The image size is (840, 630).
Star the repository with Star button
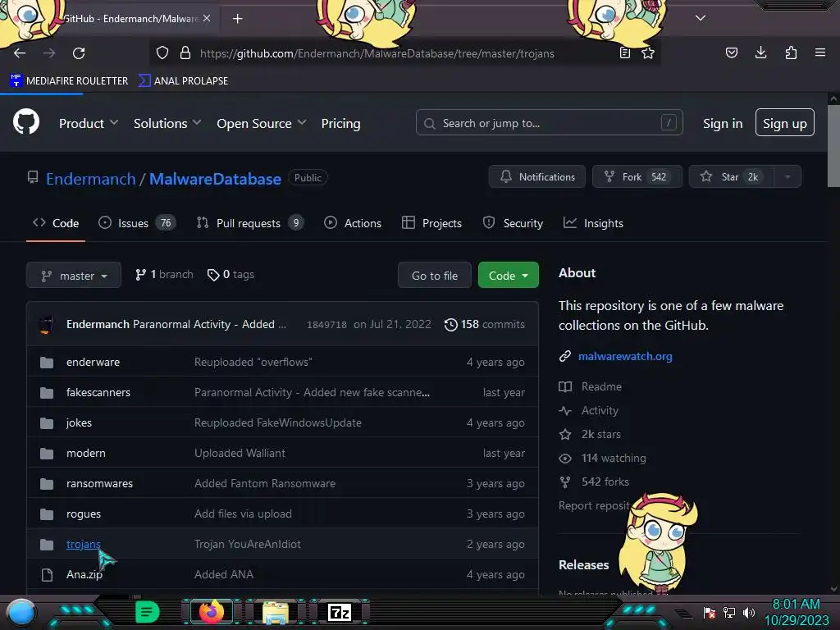tap(731, 176)
